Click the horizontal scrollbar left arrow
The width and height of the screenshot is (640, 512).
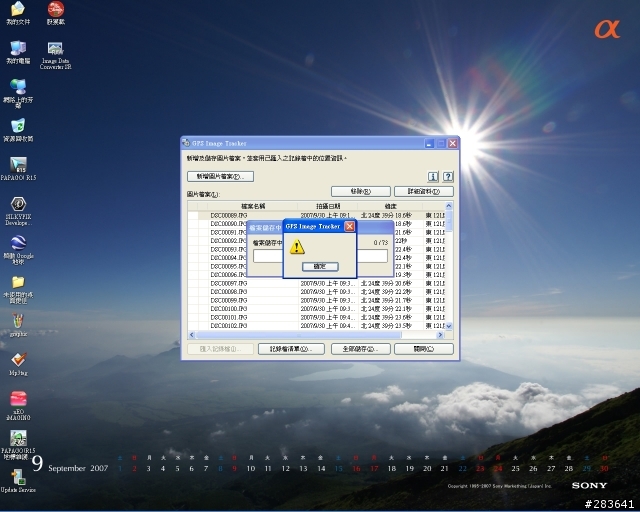(x=192, y=335)
